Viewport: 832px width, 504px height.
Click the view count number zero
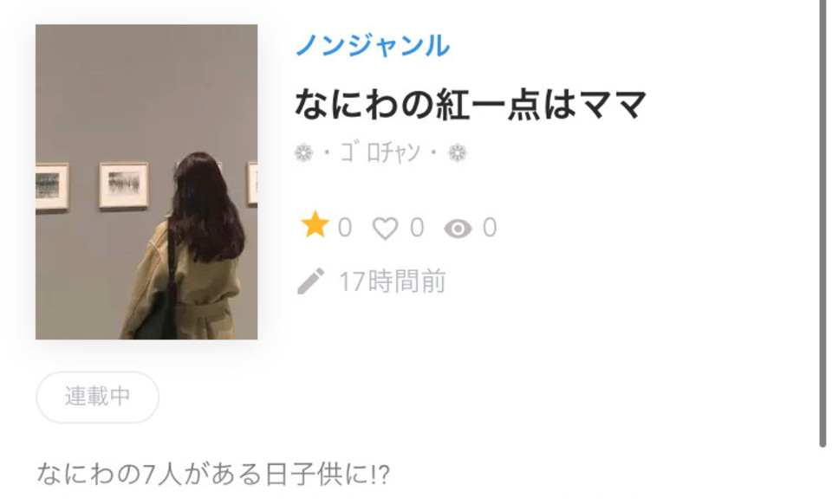point(490,228)
